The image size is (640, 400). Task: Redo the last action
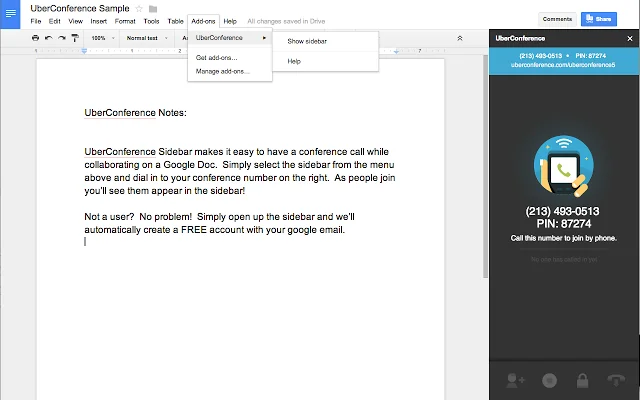(62, 38)
